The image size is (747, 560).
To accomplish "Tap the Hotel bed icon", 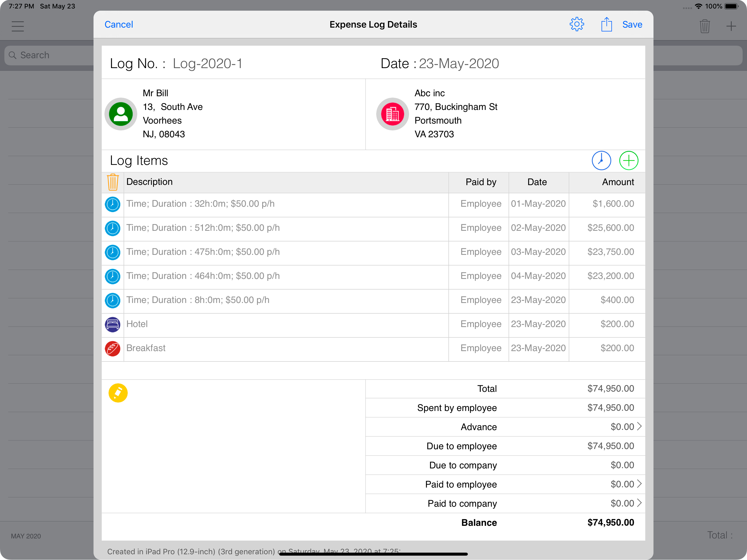I will point(112,324).
